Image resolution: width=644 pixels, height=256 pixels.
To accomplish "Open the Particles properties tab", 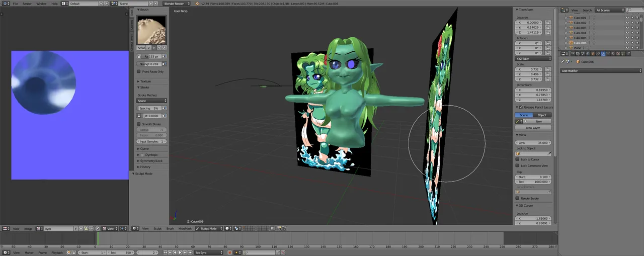I will tap(623, 54).
